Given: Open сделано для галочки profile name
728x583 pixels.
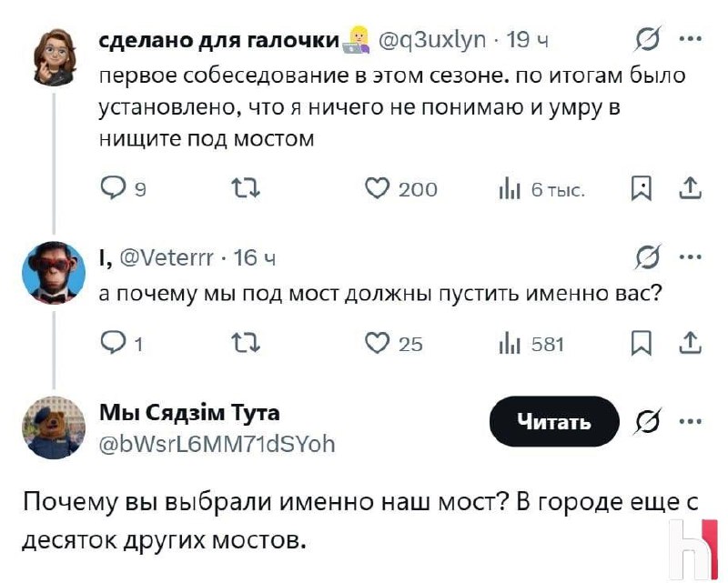Looking at the screenshot, I should 219,41.
